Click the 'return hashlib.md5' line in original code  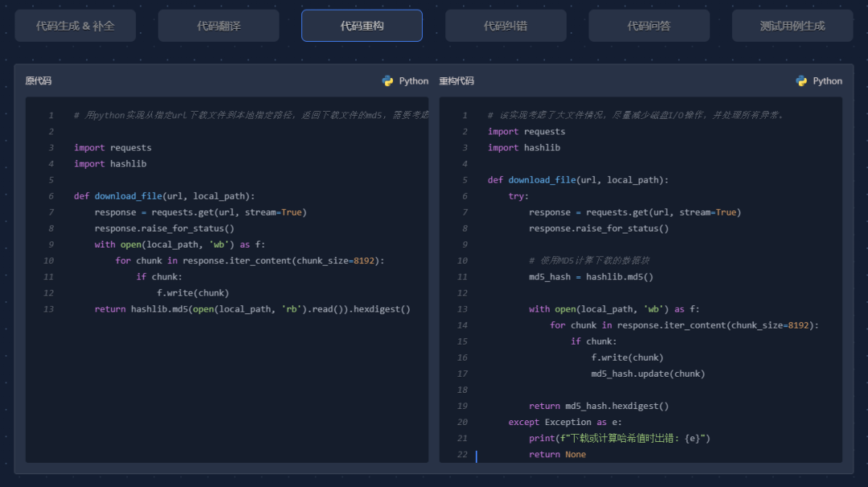coord(252,309)
